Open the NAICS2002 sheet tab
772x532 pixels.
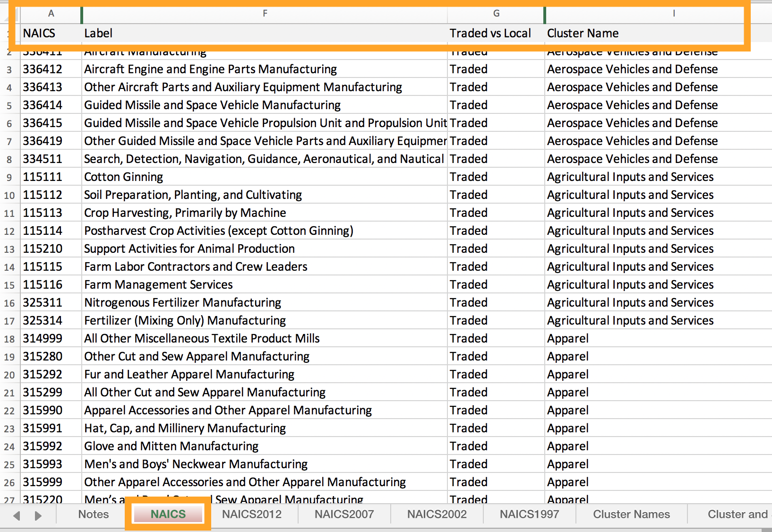437,514
